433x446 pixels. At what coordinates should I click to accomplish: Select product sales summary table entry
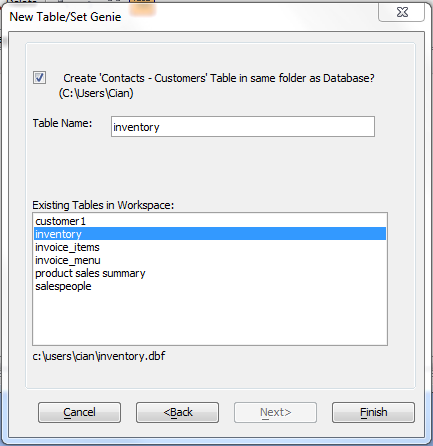[210, 273]
